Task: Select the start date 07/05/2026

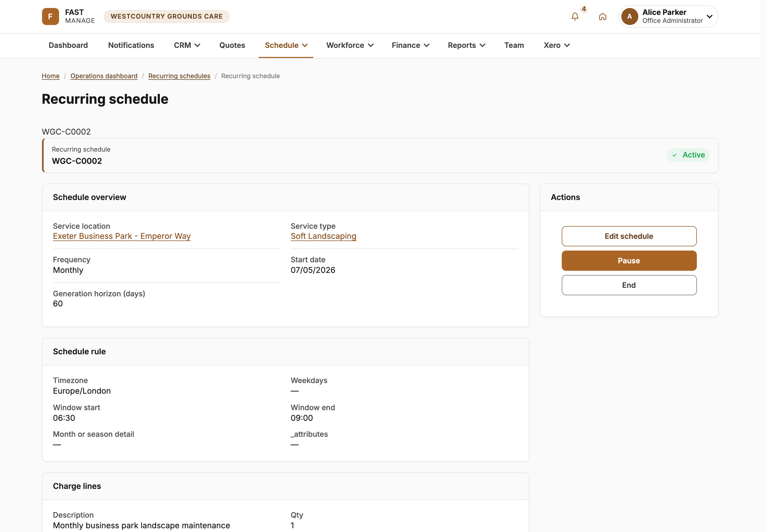Action: pos(313,270)
